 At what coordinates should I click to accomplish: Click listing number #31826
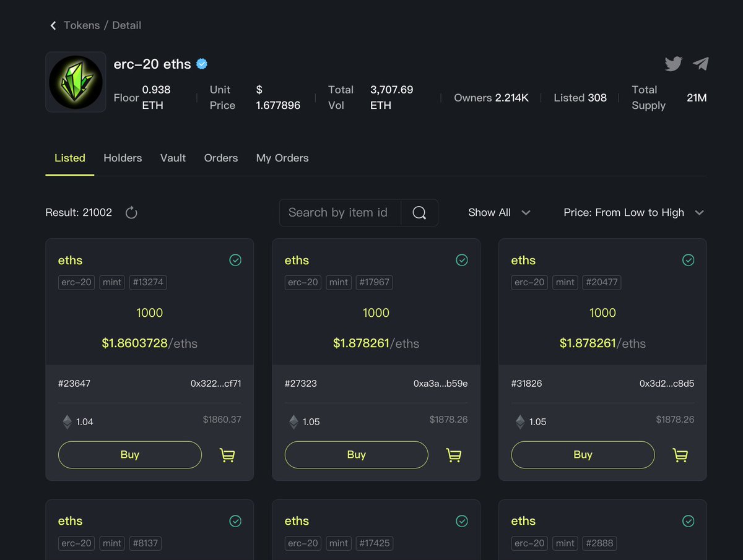[527, 384]
